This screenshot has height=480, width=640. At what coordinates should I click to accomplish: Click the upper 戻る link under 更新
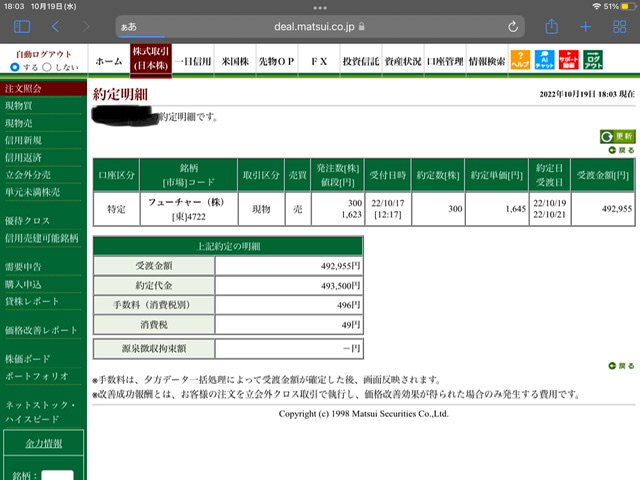pyautogui.click(x=621, y=150)
